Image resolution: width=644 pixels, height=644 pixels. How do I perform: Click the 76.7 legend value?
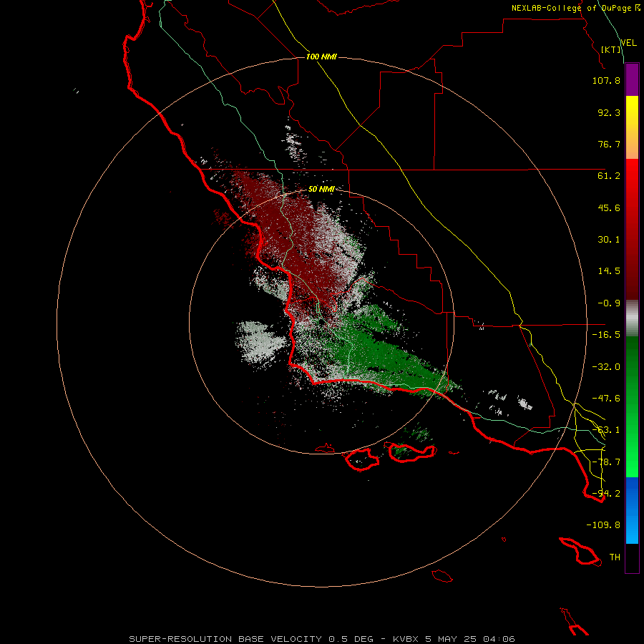pos(609,144)
